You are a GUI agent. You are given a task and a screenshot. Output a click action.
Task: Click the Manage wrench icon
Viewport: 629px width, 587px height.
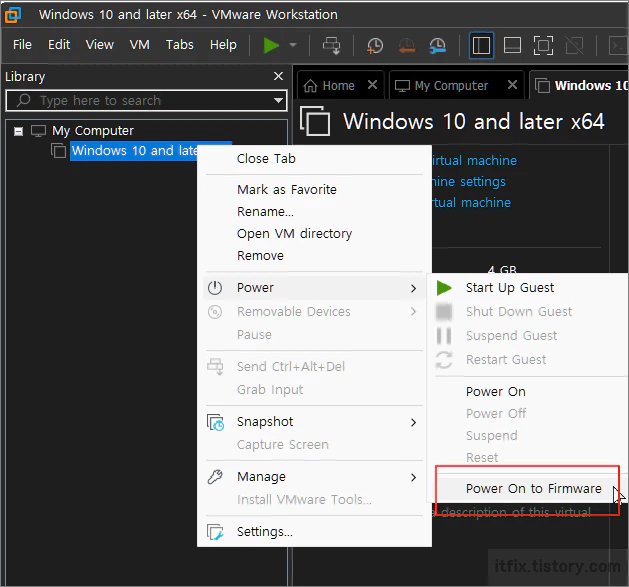coord(215,477)
